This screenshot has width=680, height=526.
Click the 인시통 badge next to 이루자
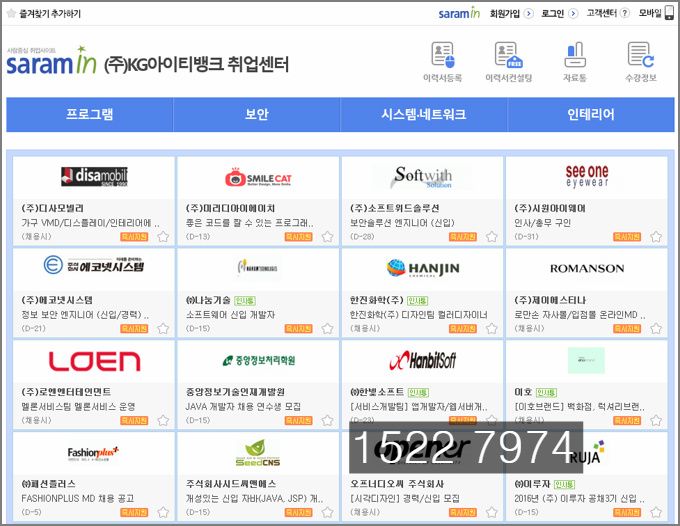[564, 484]
